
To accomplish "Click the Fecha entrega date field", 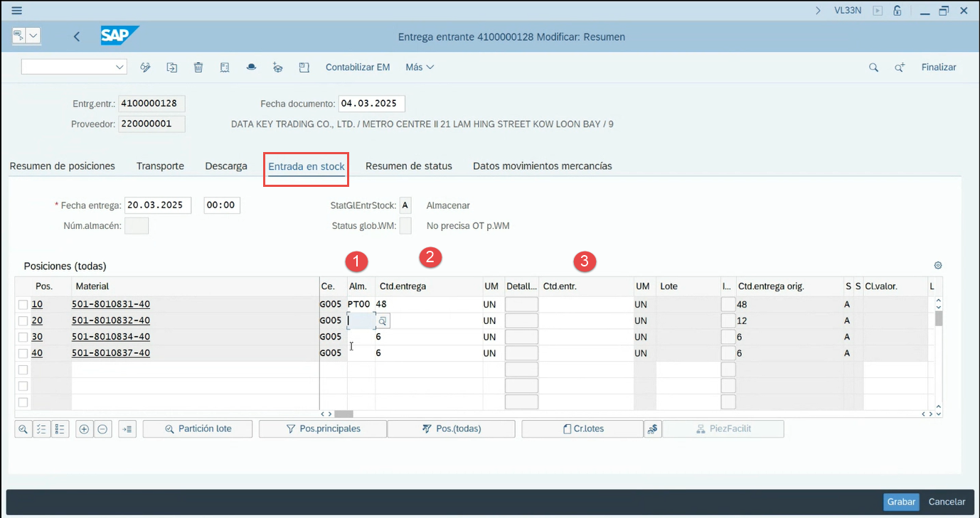I will pyautogui.click(x=157, y=205).
